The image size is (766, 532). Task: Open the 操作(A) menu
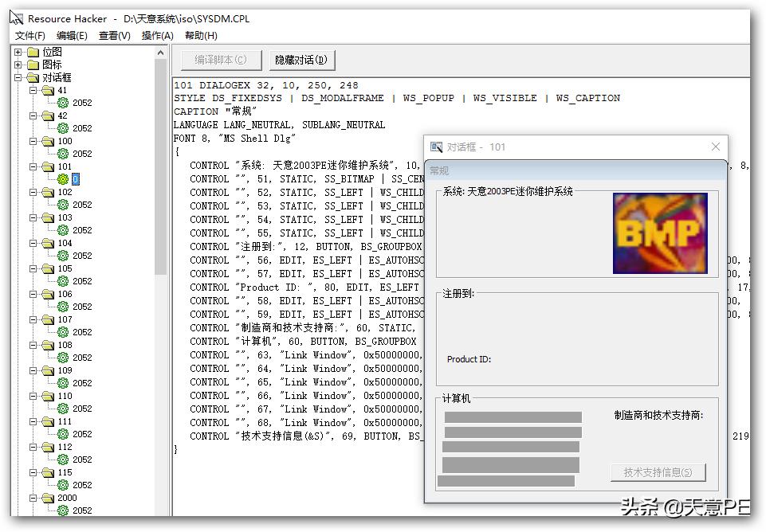[x=158, y=35]
